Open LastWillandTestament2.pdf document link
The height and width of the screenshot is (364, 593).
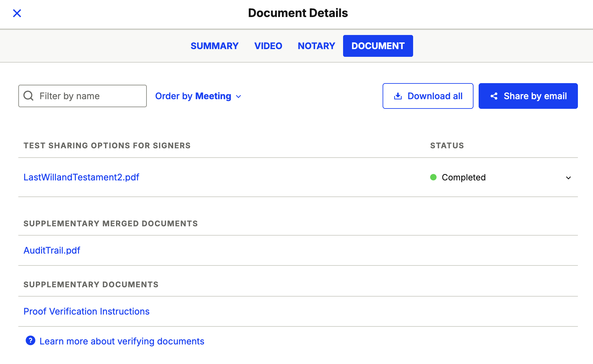coord(81,177)
